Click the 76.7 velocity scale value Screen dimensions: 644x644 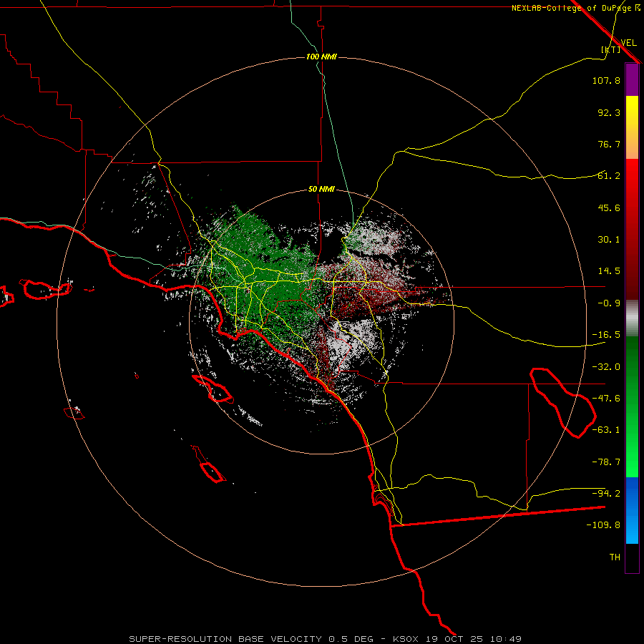pos(609,144)
